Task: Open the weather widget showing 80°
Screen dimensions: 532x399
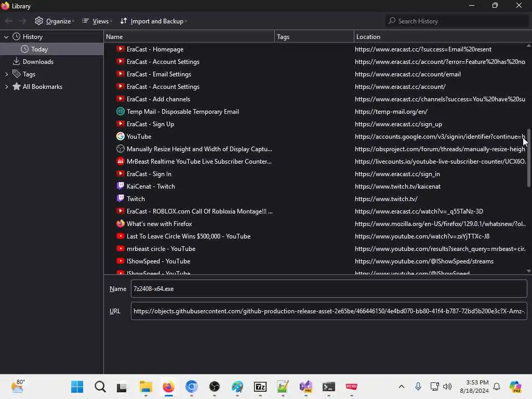Action: (x=18, y=387)
